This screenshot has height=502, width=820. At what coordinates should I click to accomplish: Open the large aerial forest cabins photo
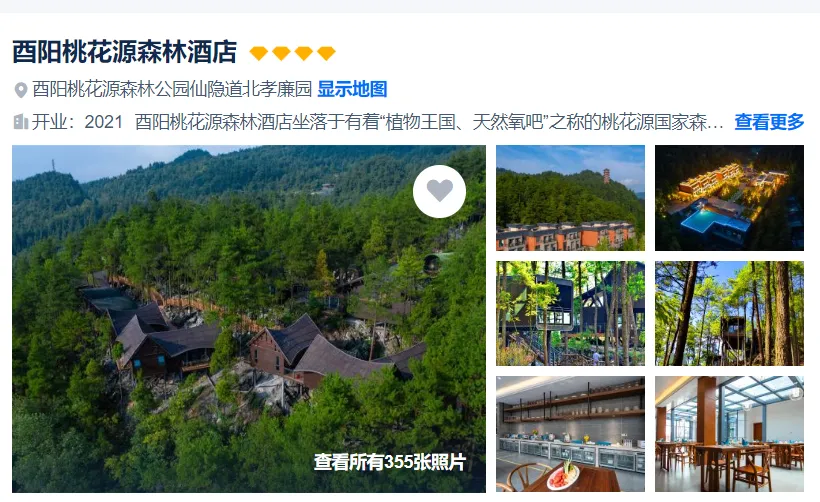pyautogui.click(x=249, y=318)
